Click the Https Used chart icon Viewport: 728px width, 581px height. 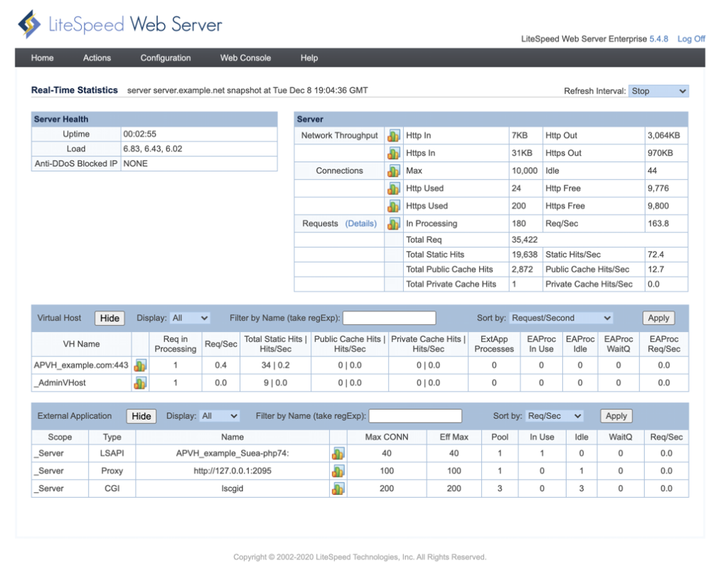tap(394, 206)
